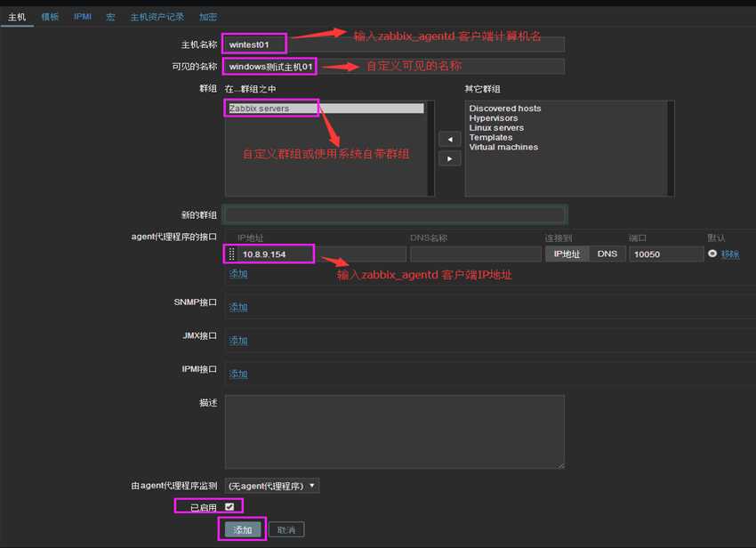The image size is (756, 548).
Task: Click the DNS名称 input field
Action: tap(476, 254)
